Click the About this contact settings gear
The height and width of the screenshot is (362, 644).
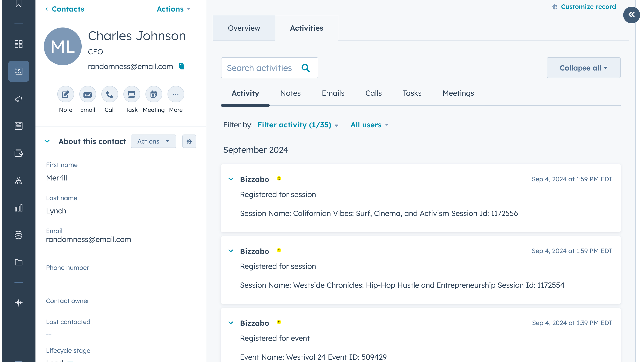[189, 141]
